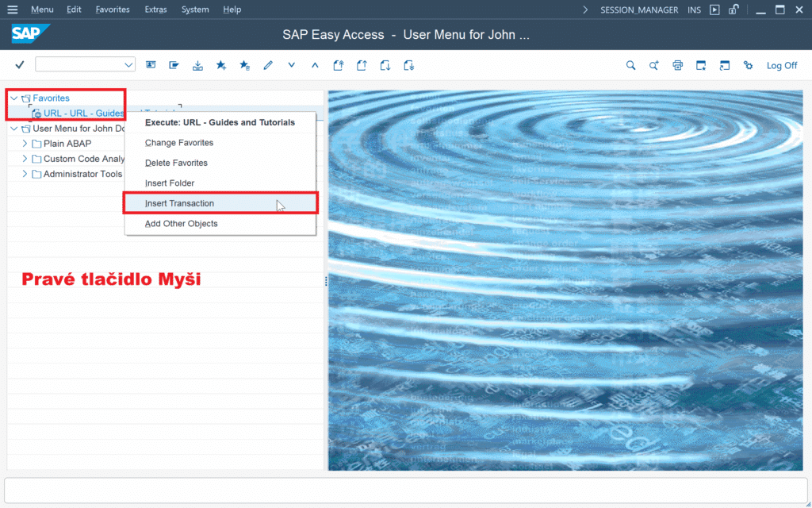Click the Print icon in toolbar
Image resolution: width=812 pixels, height=508 pixels.
coord(677,65)
